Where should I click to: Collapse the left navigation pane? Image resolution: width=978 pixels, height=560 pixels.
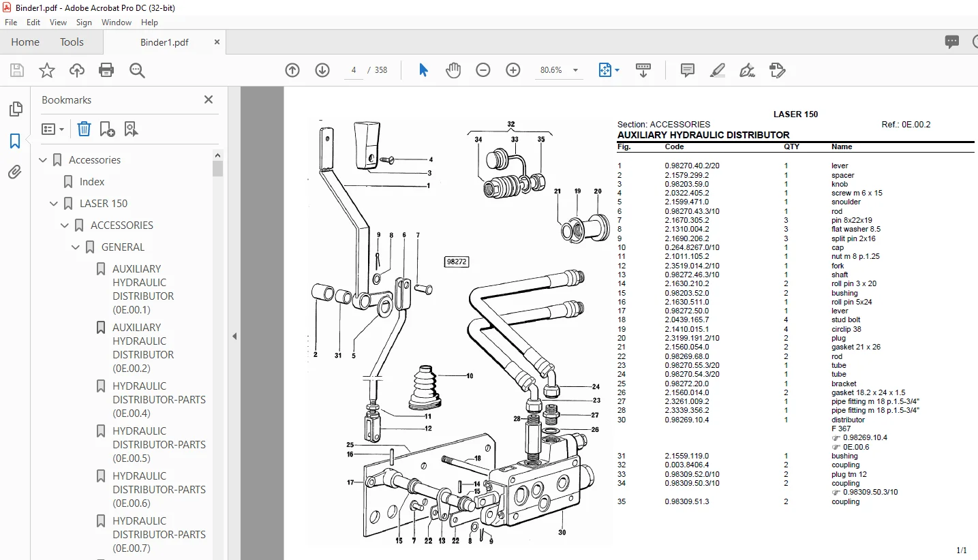234,336
